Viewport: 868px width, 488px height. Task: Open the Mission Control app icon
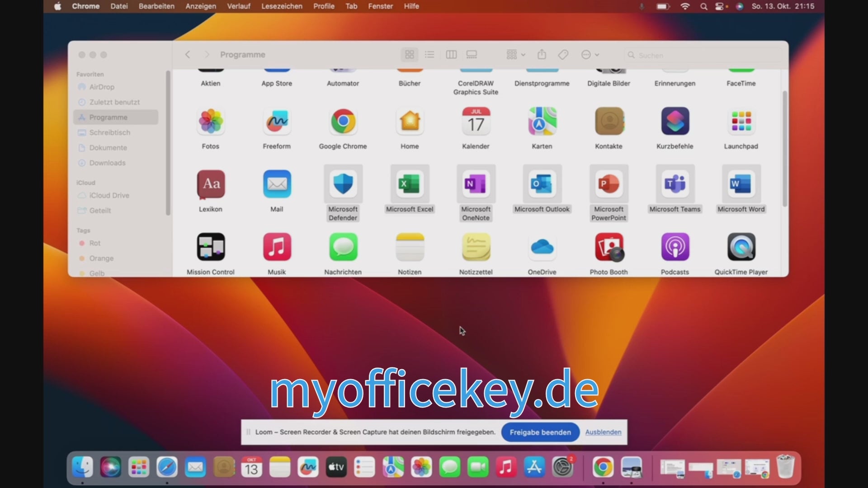point(211,247)
